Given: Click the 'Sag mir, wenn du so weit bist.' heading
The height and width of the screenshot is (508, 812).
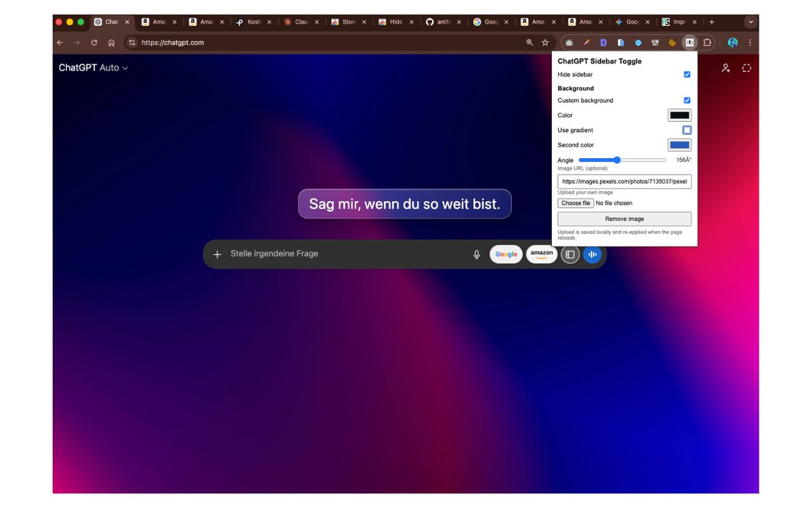Looking at the screenshot, I should click(405, 204).
